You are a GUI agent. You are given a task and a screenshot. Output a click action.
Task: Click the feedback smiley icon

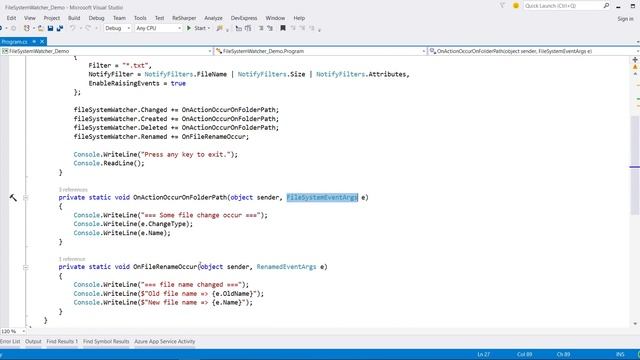(x=516, y=6)
